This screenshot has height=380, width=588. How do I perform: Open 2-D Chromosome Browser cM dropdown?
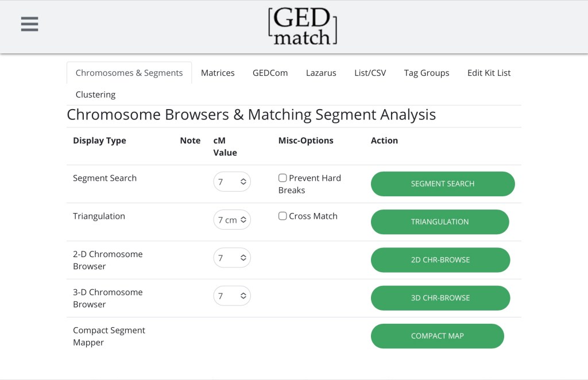coord(231,258)
